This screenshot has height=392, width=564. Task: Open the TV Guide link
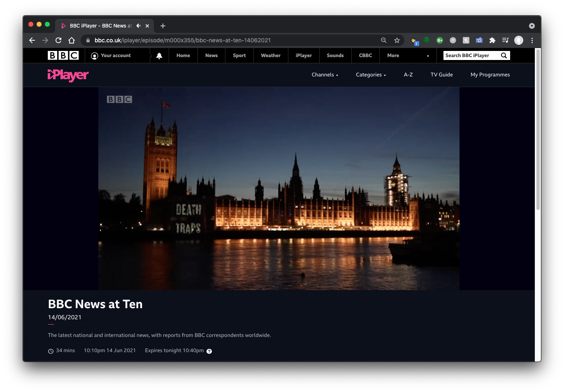(441, 75)
